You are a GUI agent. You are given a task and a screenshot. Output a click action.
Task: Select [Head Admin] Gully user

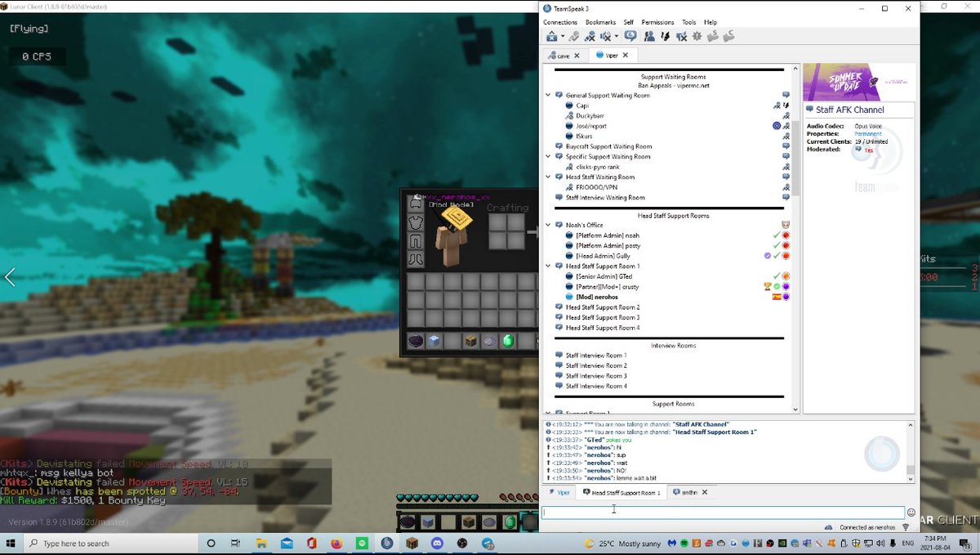(604, 256)
